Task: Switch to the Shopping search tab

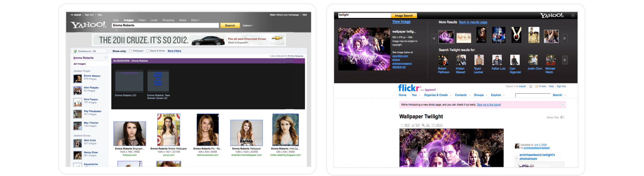Action: tap(168, 20)
